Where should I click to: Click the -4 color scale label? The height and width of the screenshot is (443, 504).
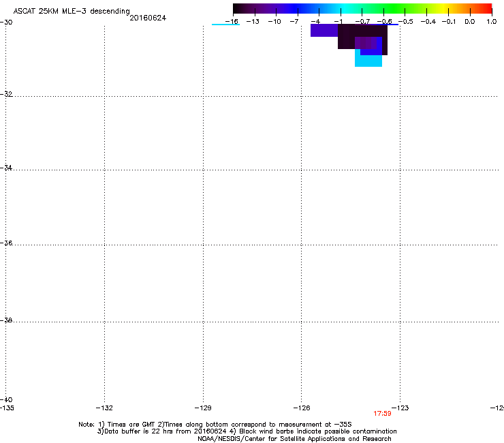[x=315, y=22]
